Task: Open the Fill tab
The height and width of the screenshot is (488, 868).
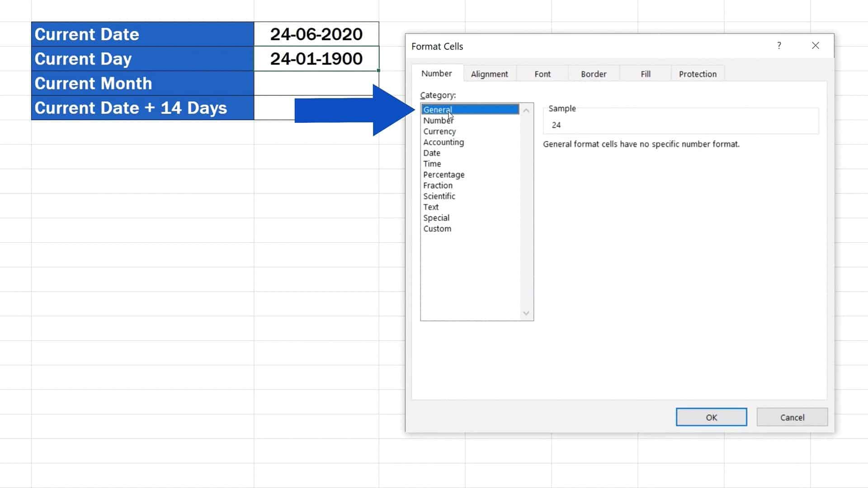Action: [x=645, y=74]
